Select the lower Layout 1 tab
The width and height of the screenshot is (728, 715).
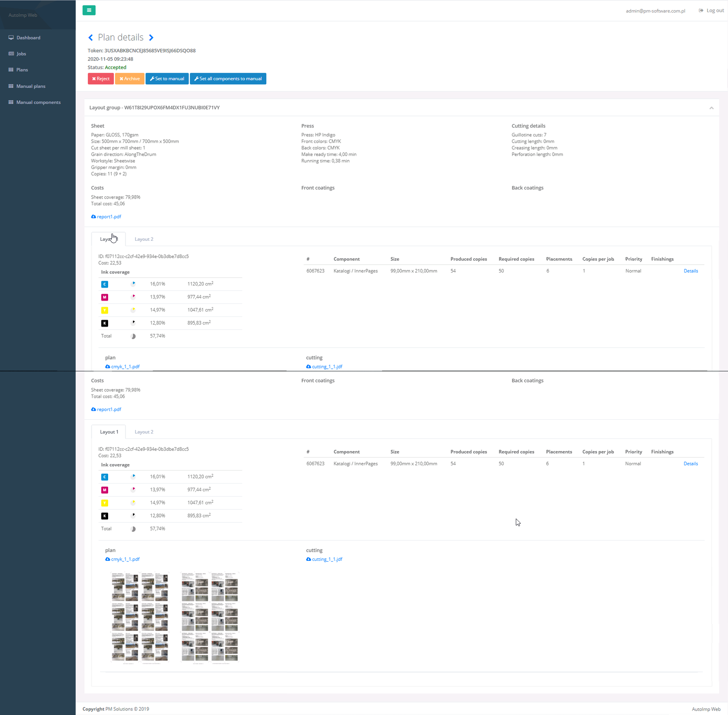coord(109,432)
